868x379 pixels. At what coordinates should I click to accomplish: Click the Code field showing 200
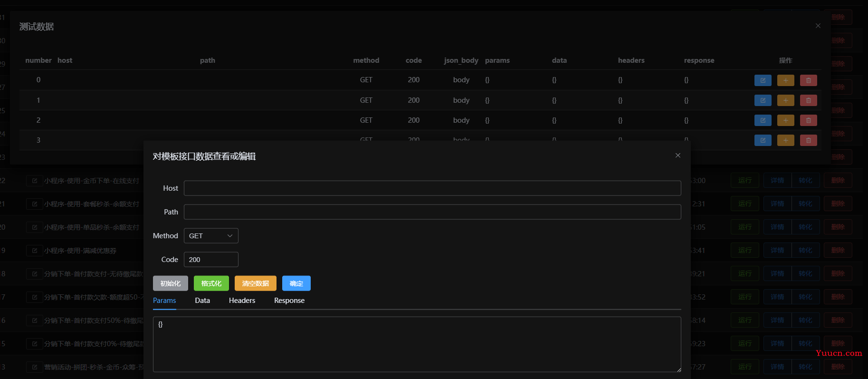pos(211,260)
